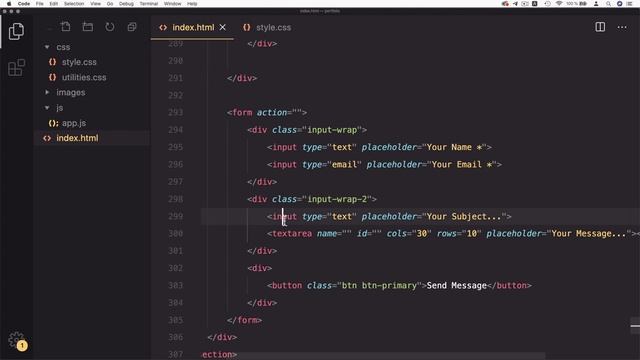Open the Apple menu
Screen dimensions: 640x360
9,4
